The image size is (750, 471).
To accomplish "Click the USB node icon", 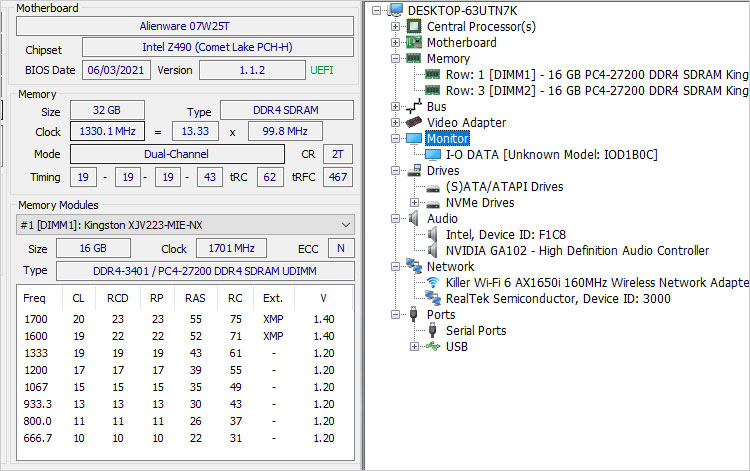I will 432,346.
